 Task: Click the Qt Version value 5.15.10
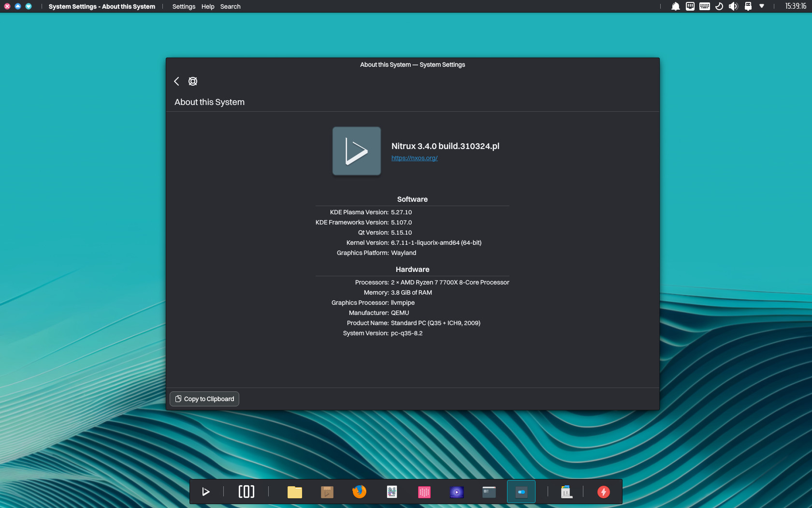(401, 233)
